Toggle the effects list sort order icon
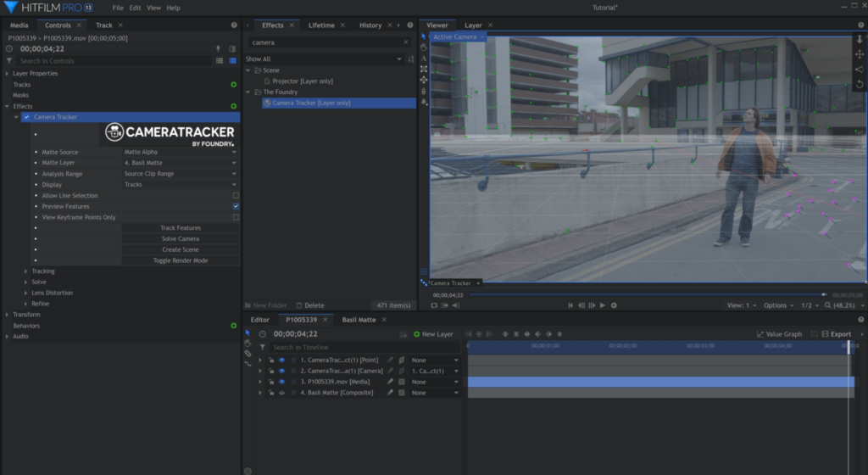Viewport: 868px width, 475px height. click(411, 59)
